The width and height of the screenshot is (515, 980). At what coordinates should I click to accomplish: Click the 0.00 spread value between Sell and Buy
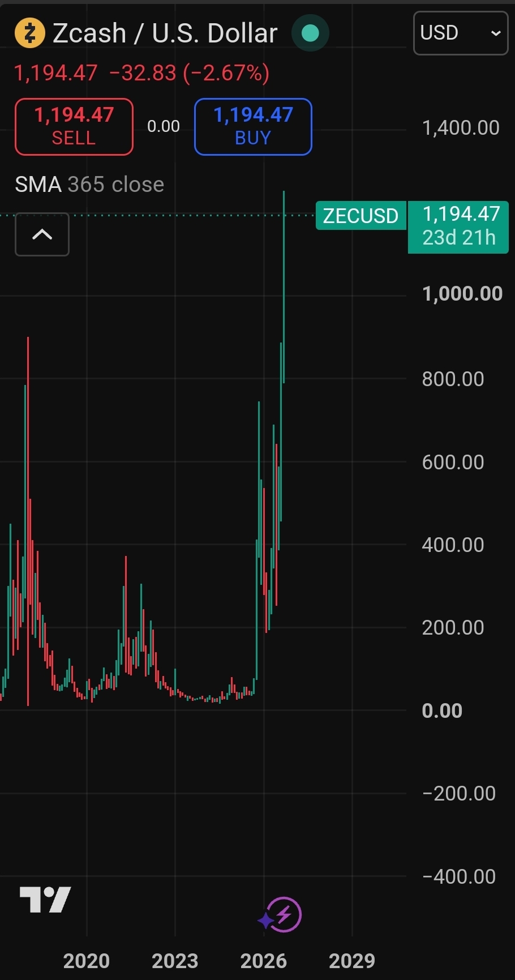164,126
